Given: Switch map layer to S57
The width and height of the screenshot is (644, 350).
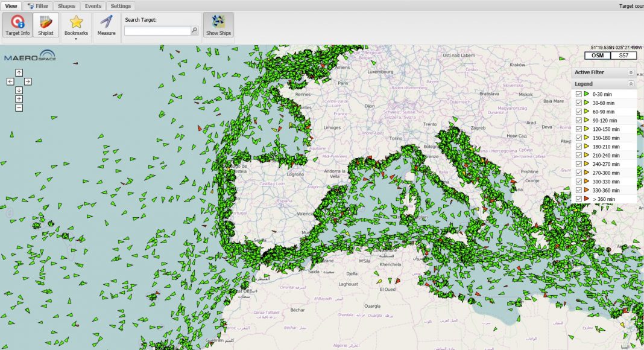Looking at the screenshot, I should [623, 56].
